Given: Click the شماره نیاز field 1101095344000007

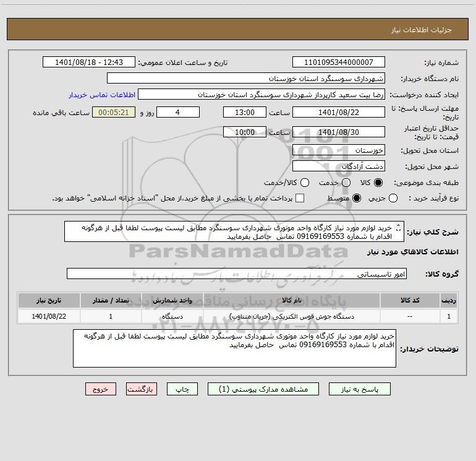Looking at the screenshot, I should [x=339, y=62].
